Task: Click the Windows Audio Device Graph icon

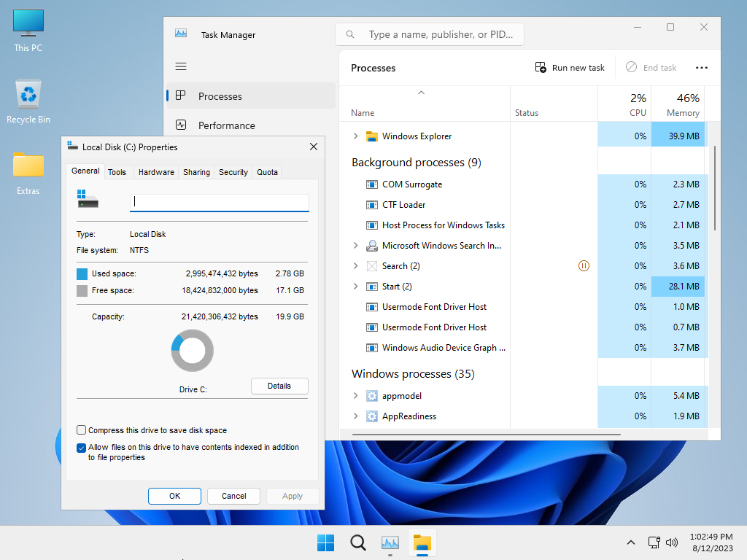Action: tap(371, 348)
